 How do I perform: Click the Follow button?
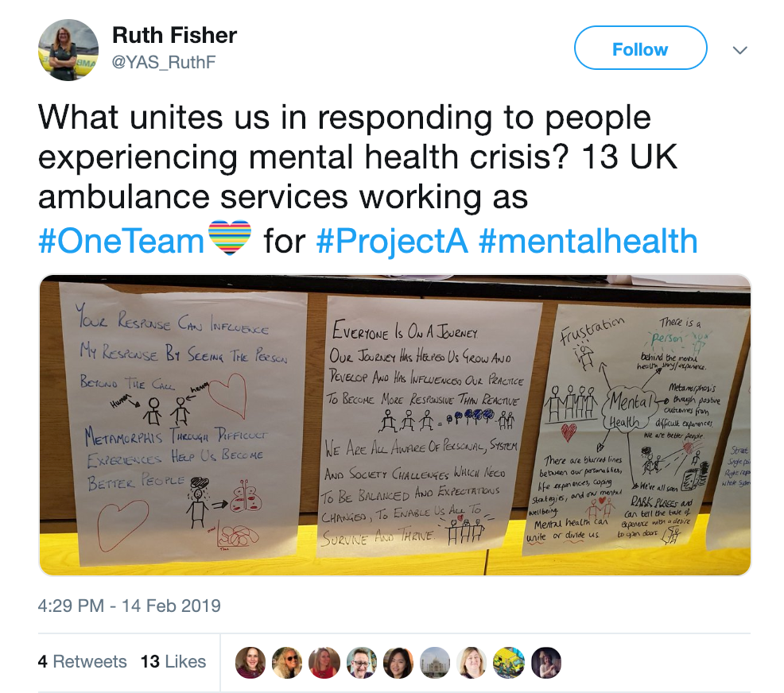pyautogui.click(x=640, y=48)
